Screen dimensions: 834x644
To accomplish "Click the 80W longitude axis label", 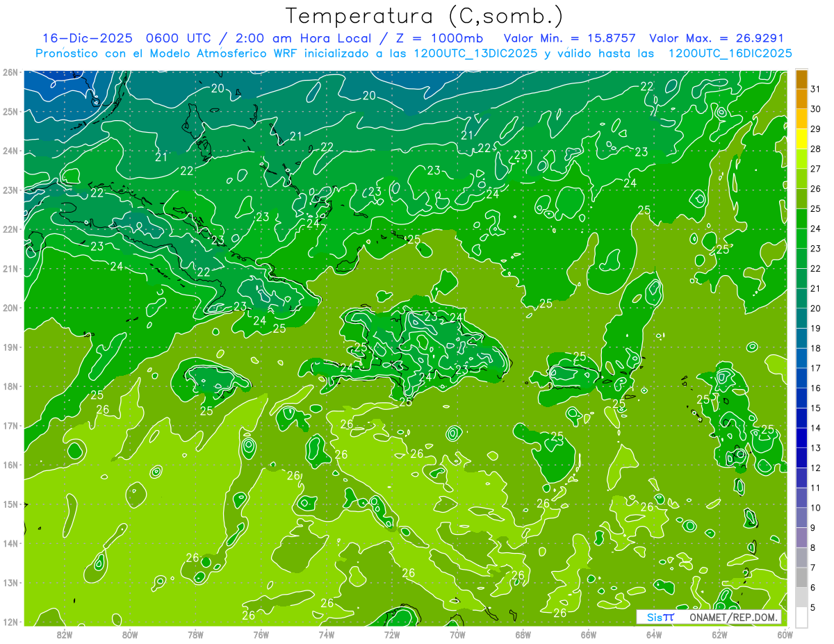I will pos(130,634).
